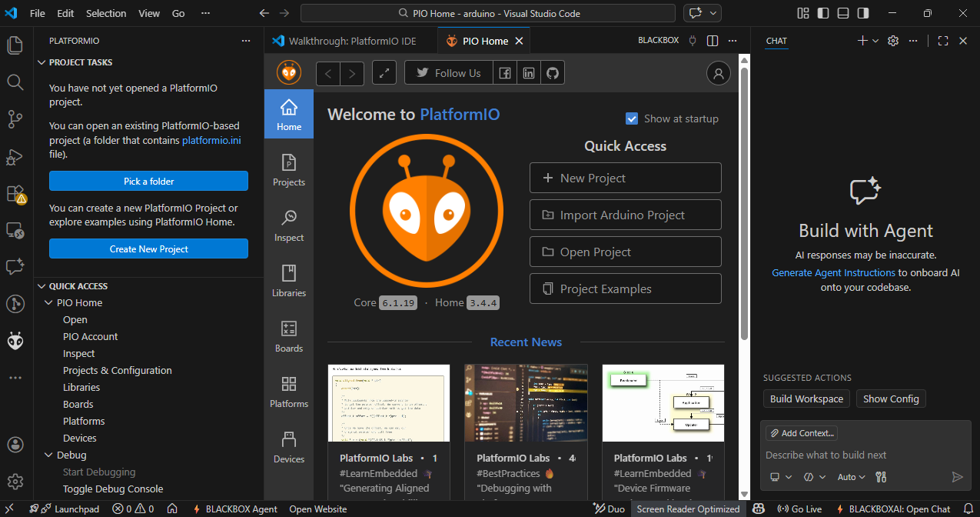The image size is (980, 517).
Task: Click the Build Workspace suggested action
Action: coord(806,399)
